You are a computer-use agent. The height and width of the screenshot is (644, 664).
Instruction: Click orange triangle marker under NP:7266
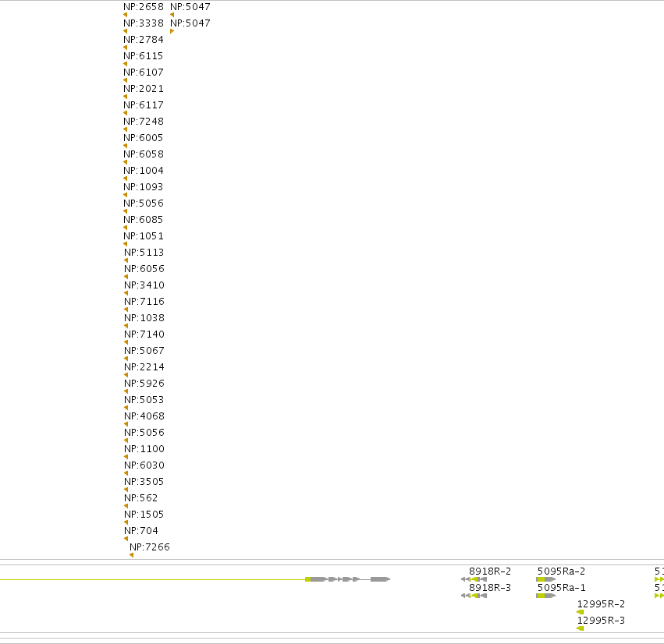point(131,555)
